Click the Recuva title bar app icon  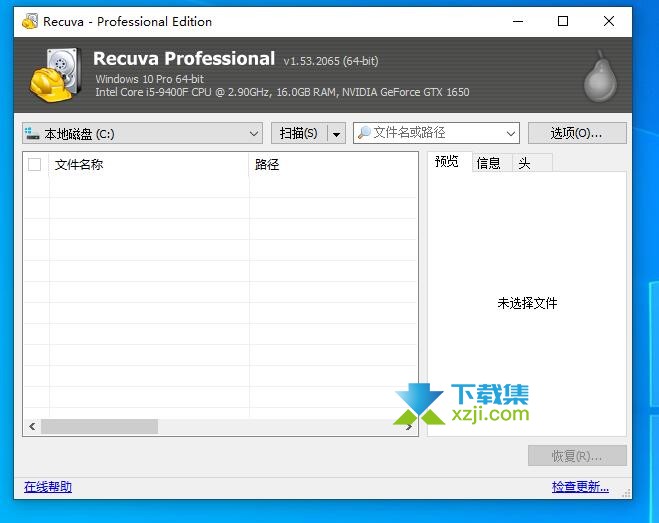pyautogui.click(x=30, y=21)
